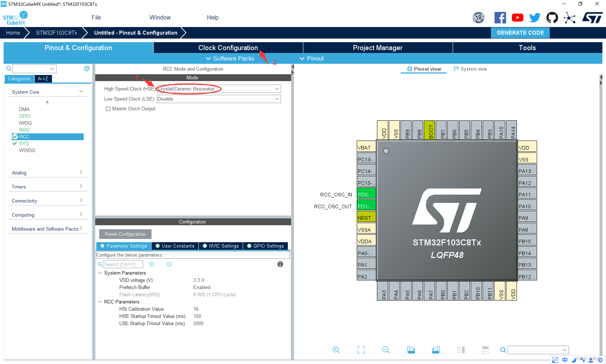
Task: Toggle the SYS checkmark in System Core list
Action: [x=15, y=143]
